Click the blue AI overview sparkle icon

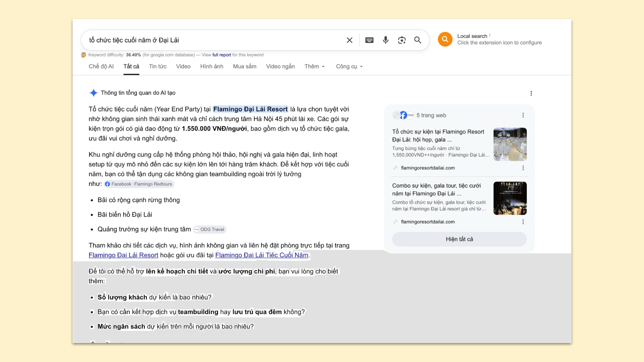94,93
